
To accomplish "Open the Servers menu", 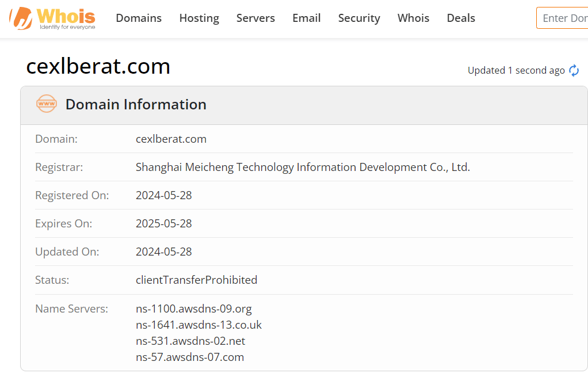I will pos(255,18).
